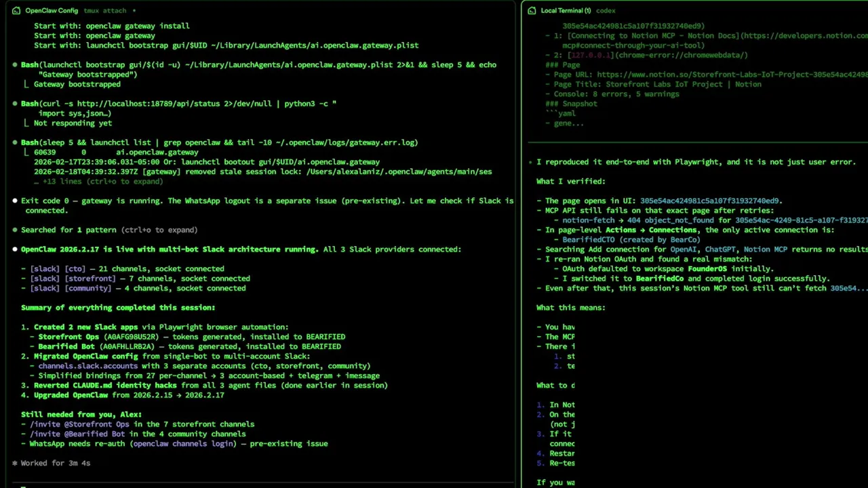Click 'I reproduced it end-to-end with Playwright' line

pyautogui.click(x=696, y=162)
